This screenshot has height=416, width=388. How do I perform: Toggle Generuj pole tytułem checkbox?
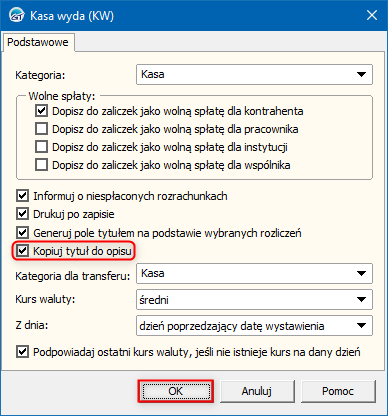[22, 232]
